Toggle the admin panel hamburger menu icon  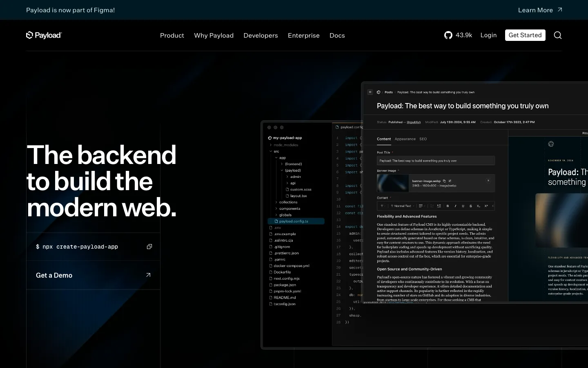pyautogui.click(x=370, y=92)
